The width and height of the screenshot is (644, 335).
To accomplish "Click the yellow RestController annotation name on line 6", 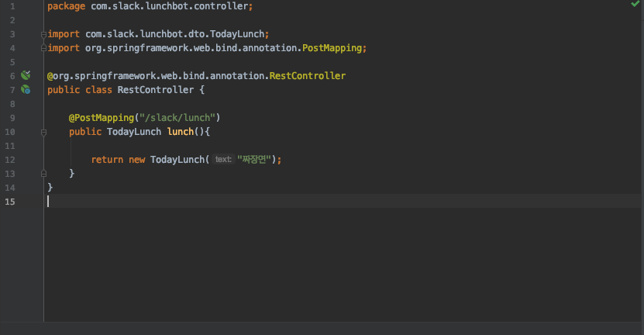I will pos(308,76).
